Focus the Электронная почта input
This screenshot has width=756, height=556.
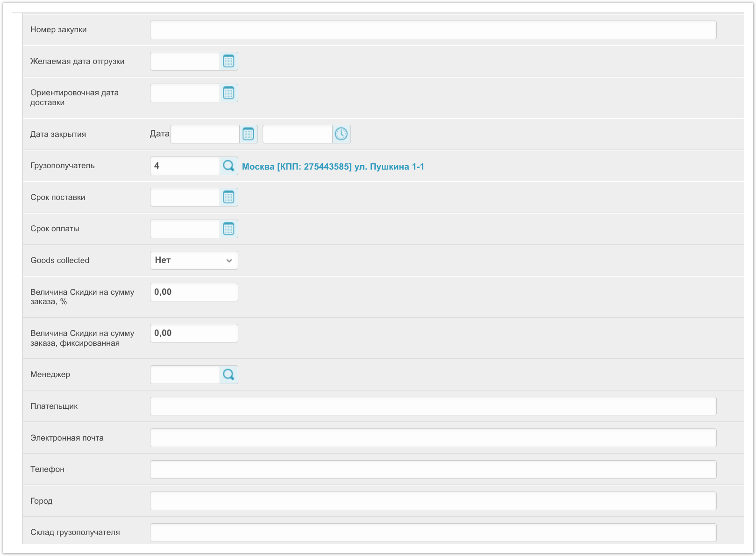tap(433, 438)
